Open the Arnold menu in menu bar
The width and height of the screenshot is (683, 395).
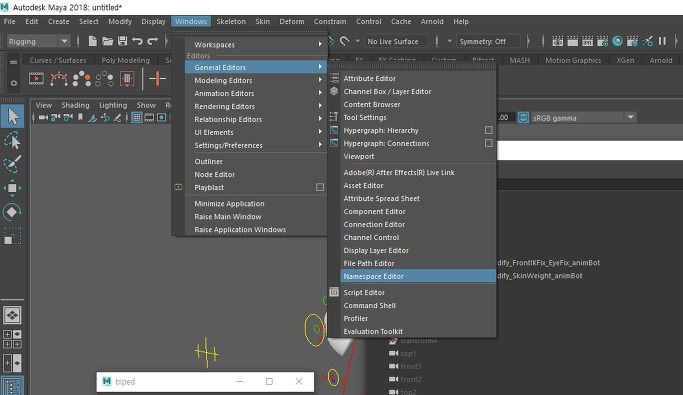[432, 21]
